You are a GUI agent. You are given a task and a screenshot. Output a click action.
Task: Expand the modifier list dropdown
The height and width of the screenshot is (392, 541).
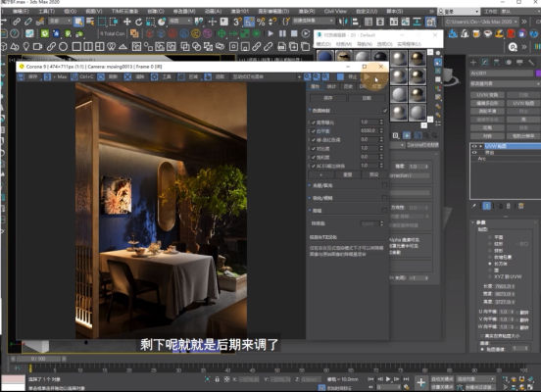[x=505, y=84]
